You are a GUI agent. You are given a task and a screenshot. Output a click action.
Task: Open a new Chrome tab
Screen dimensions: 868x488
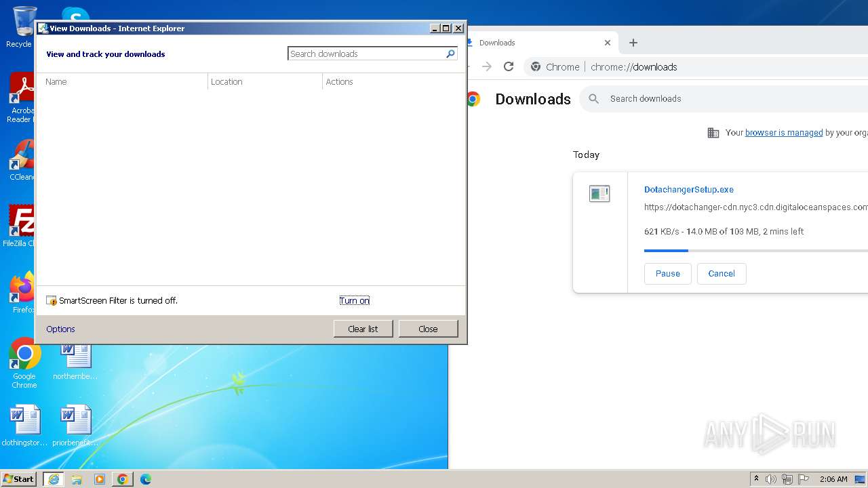click(x=633, y=43)
